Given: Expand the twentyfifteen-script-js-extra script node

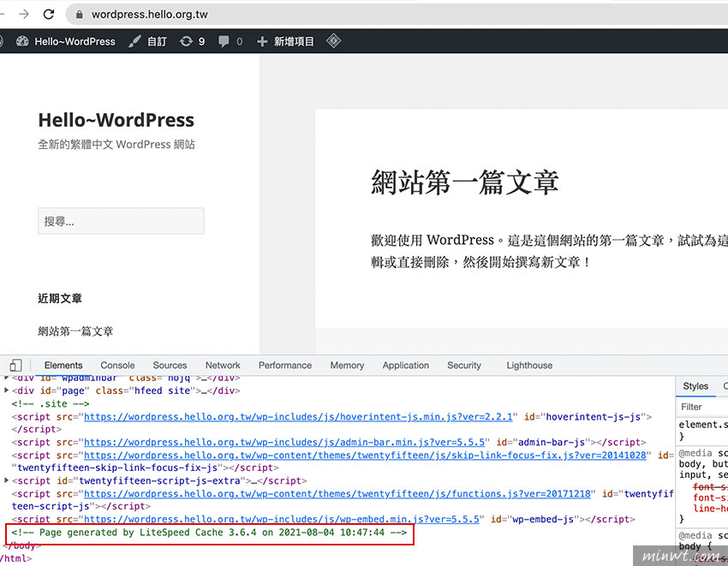Looking at the screenshot, I should pos(7,480).
